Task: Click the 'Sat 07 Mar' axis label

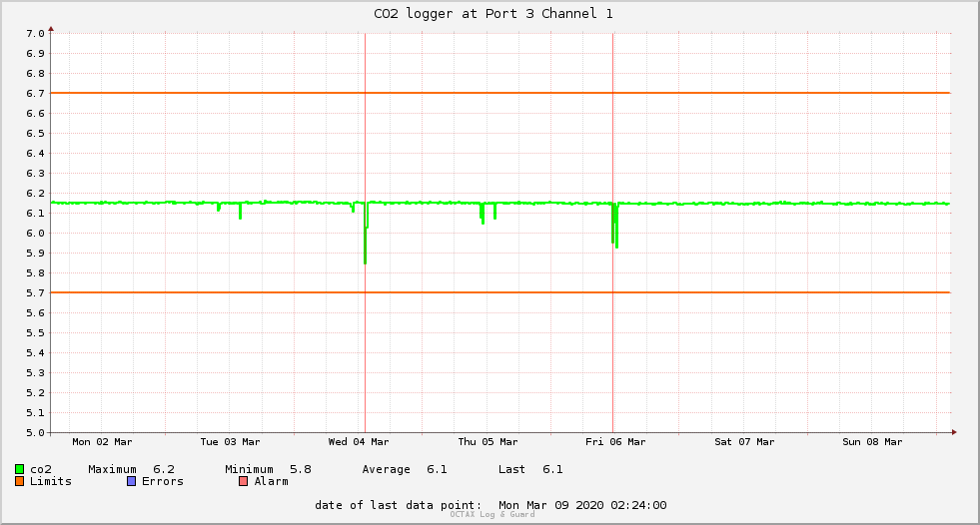Action: [744, 442]
